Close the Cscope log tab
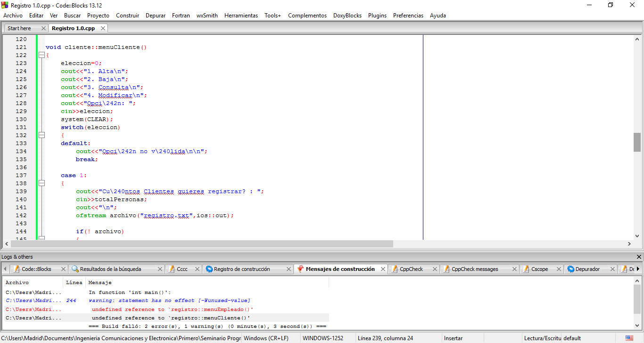 coord(559,269)
